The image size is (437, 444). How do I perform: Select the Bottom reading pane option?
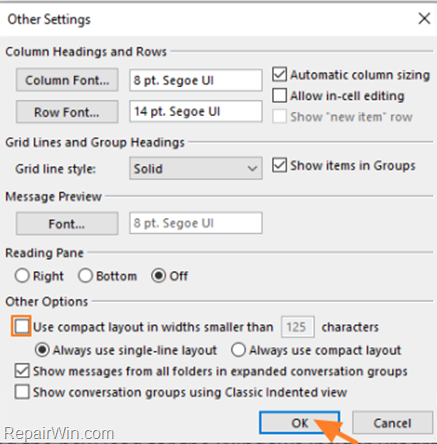(85, 276)
